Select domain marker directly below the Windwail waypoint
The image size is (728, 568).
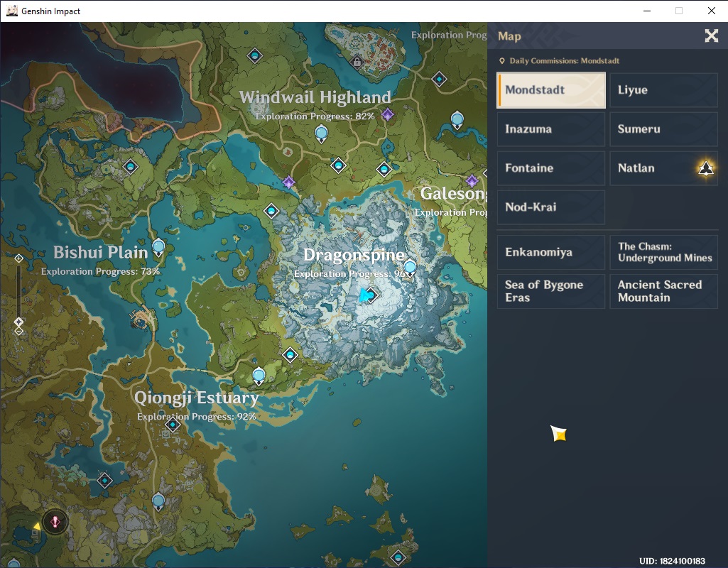click(x=338, y=165)
